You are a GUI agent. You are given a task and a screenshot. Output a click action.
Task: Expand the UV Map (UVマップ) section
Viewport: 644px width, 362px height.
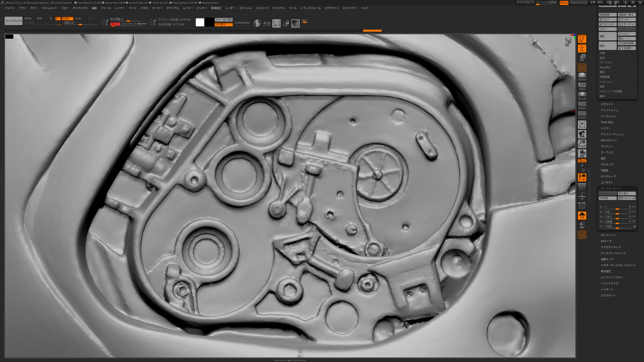point(606,241)
